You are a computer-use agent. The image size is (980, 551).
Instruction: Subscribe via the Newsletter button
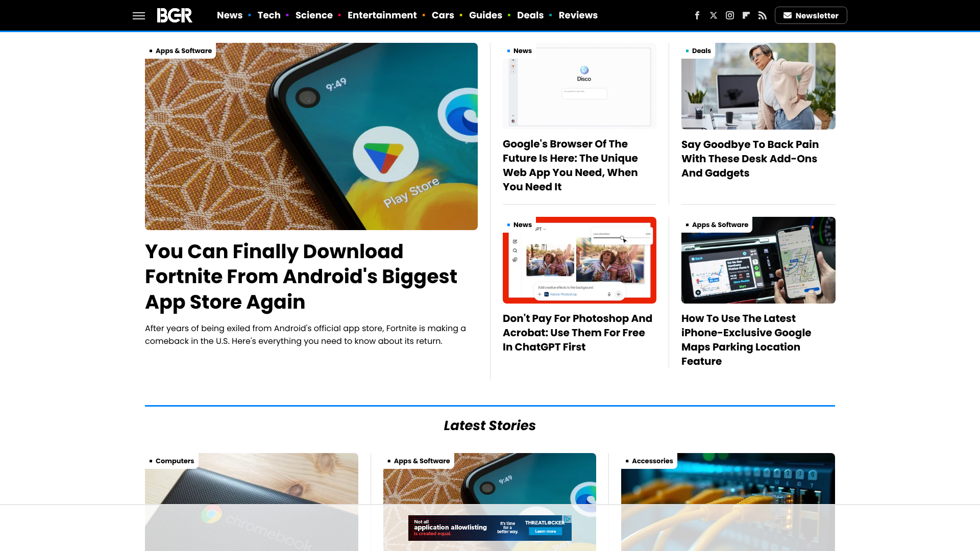coord(811,15)
